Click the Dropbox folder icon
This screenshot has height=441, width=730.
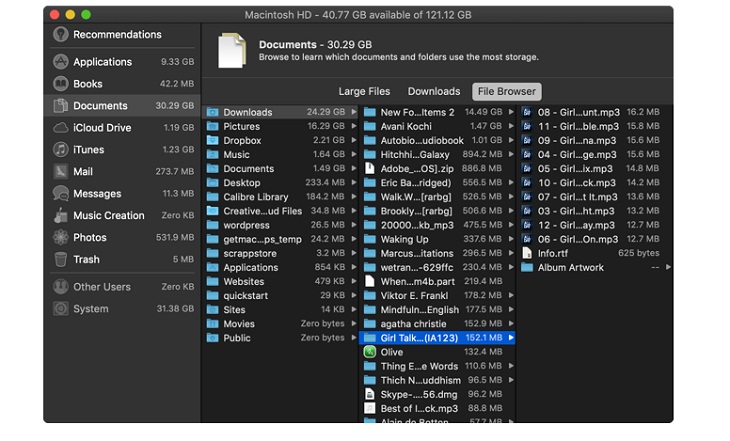click(213, 140)
